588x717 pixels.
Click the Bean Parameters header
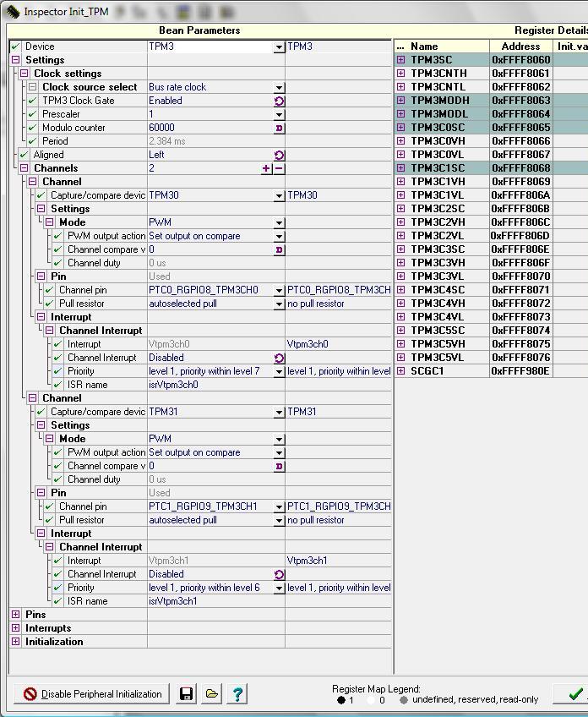pyautogui.click(x=199, y=30)
